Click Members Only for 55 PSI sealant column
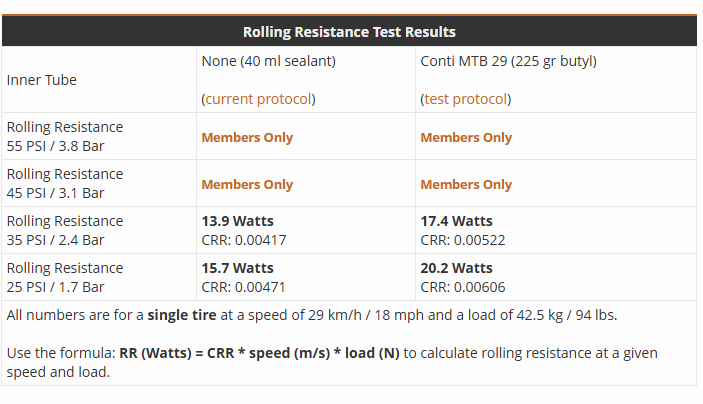Screen dimensions: 703x404 coord(247,137)
